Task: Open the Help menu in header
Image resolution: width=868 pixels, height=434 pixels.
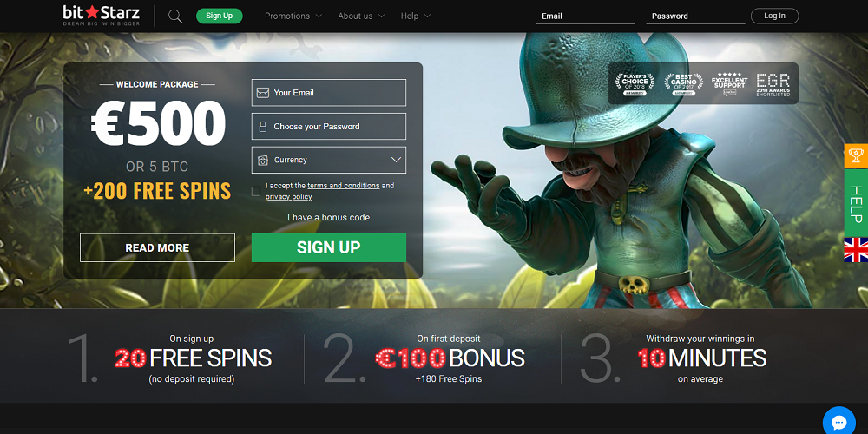Action: coord(416,16)
